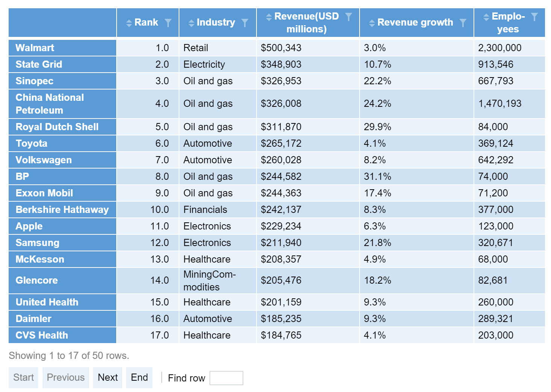Focus the Find row input box
The width and height of the screenshot is (551, 392).
click(226, 378)
